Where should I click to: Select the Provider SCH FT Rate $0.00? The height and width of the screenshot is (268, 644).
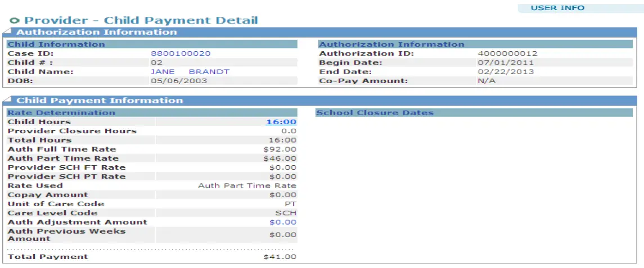(x=283, y=167)
